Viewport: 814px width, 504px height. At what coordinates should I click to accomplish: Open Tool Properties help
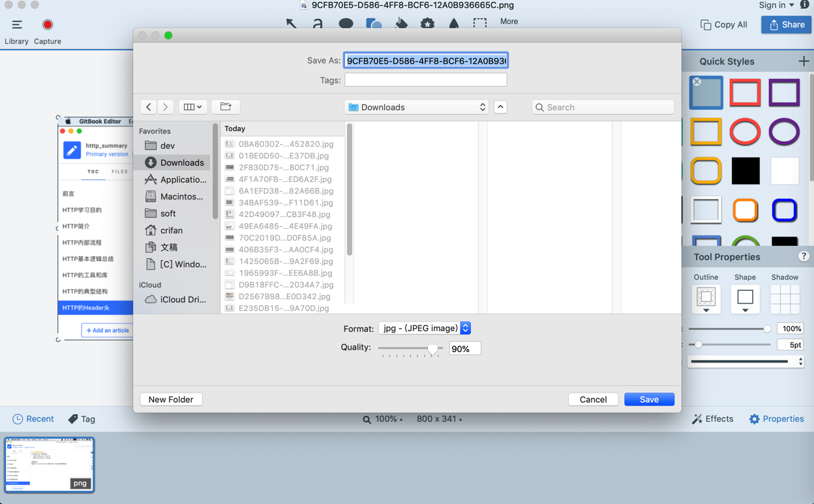[x=804, y=256]
